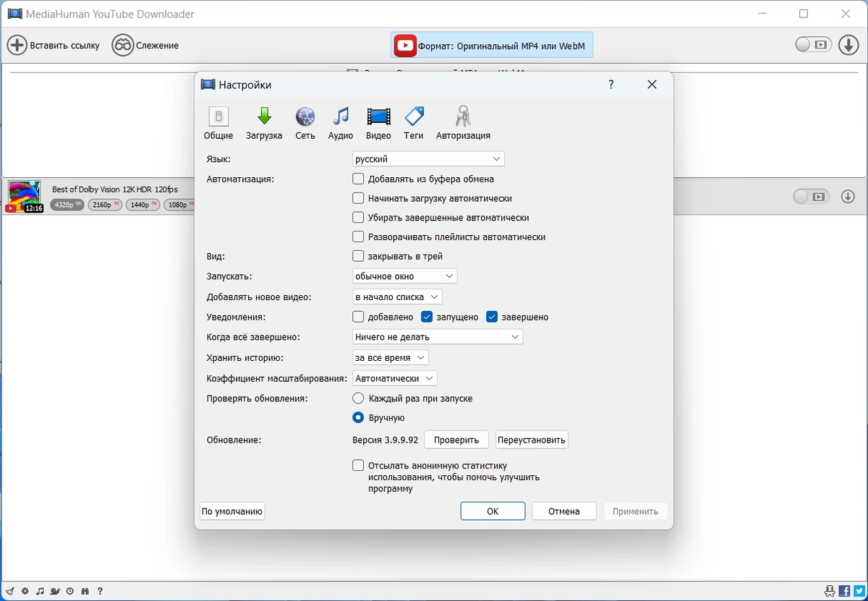Close the Настройки dialog with X
The height and width of the screenshot is (601, 868).
click(652, 85)
